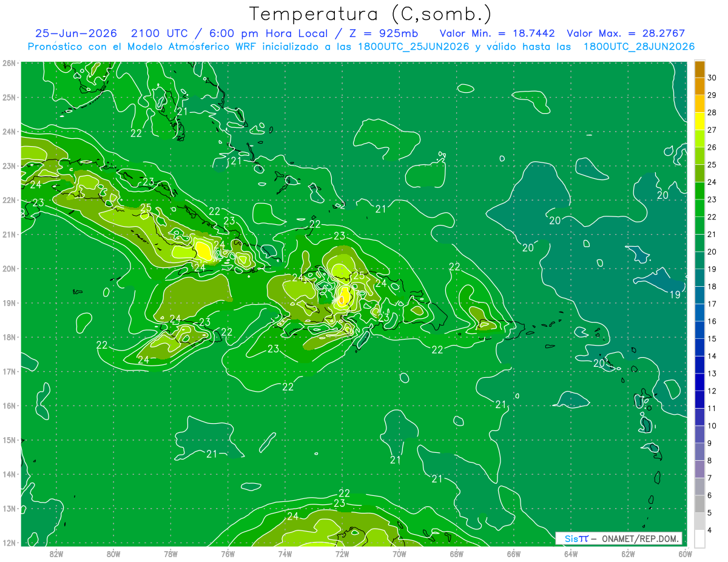Click the legend value '10'
Viewport: 728px width, 562px height.
pyautogui.click(x=712, y=426)
